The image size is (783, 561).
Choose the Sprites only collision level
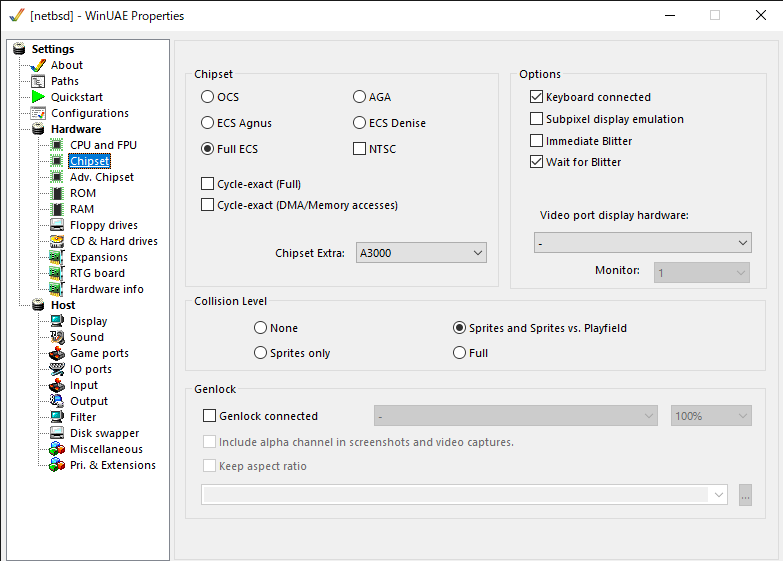click(261, 353)
